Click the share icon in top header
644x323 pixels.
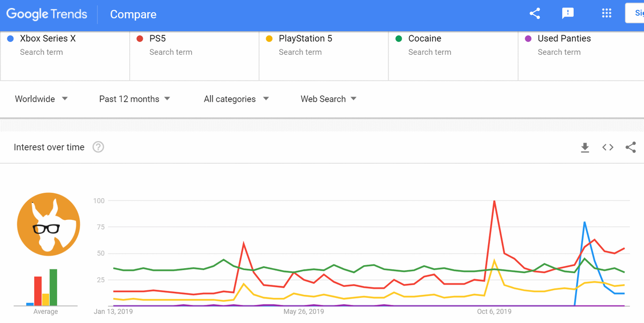[x=535, y=14]
